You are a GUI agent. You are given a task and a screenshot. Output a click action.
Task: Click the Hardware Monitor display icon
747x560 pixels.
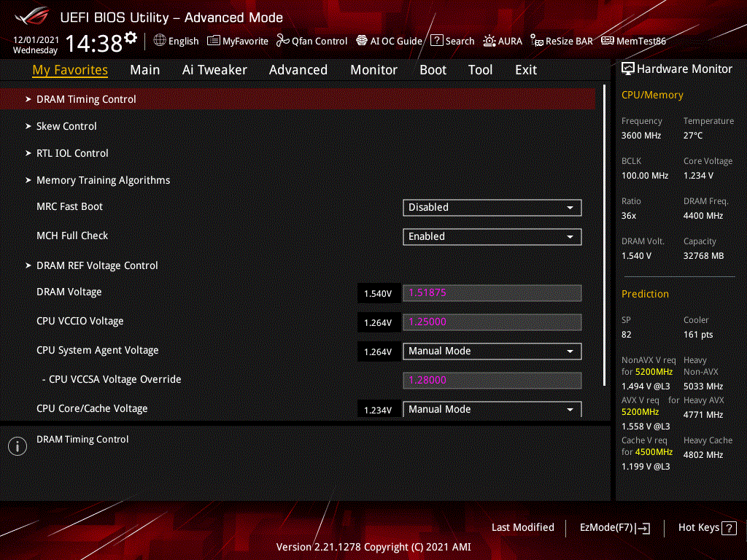click(628, 69)
